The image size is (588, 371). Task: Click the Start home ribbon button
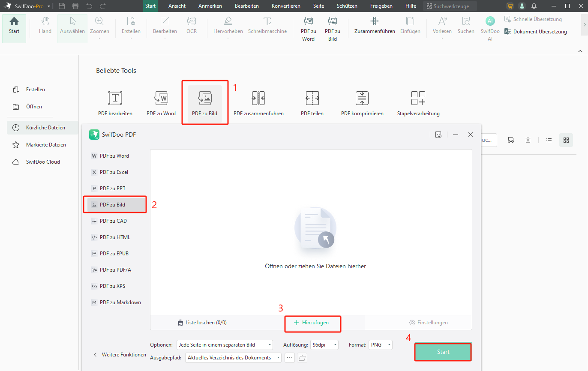pyautogui.click(x=14, y=28)
